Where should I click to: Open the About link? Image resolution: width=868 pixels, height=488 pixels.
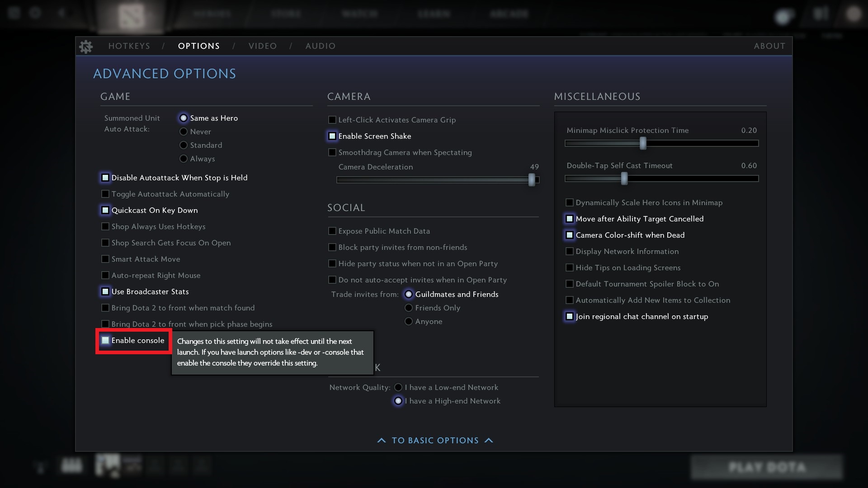coord(769,46)
